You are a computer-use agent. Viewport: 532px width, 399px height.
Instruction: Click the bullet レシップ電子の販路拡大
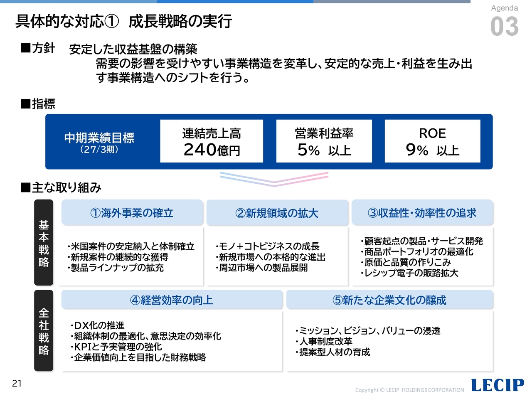click(x=409, y=273)
